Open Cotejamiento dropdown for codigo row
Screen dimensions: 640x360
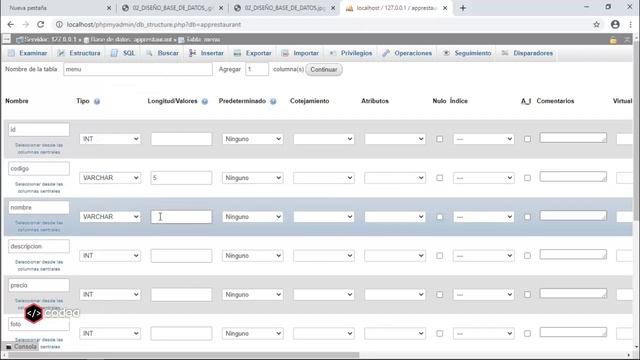tap(324, 178)
